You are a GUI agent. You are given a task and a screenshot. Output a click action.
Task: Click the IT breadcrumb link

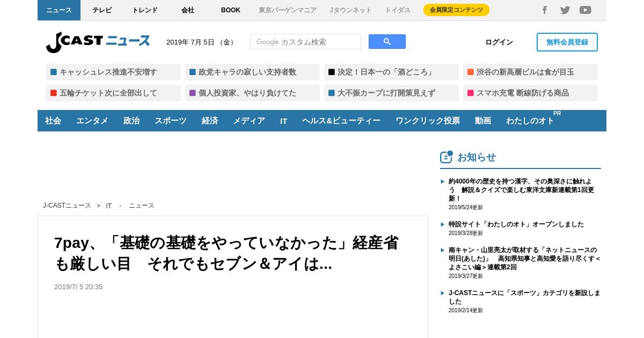tap(109, 205)
